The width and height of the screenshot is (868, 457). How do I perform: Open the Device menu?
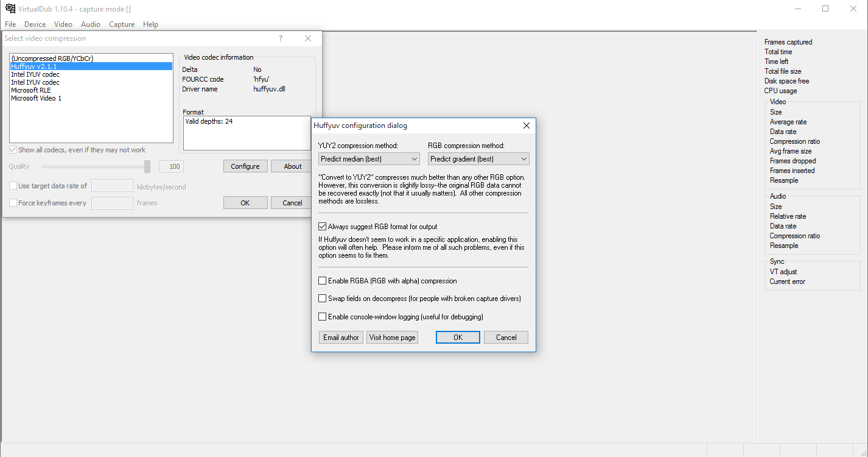tap(35, 24)
